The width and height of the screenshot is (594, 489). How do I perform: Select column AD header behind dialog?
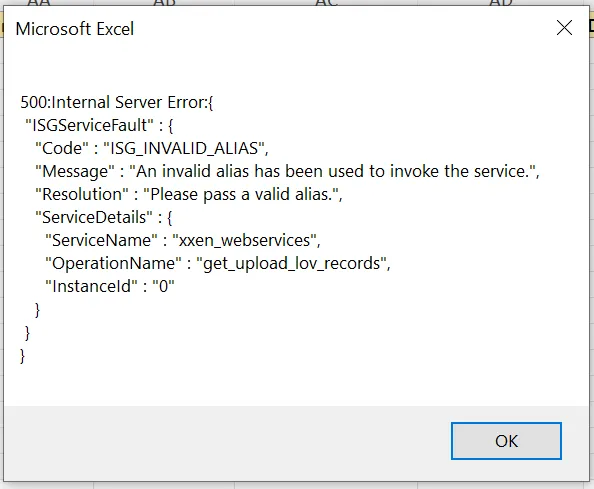(x=500, y=3)
